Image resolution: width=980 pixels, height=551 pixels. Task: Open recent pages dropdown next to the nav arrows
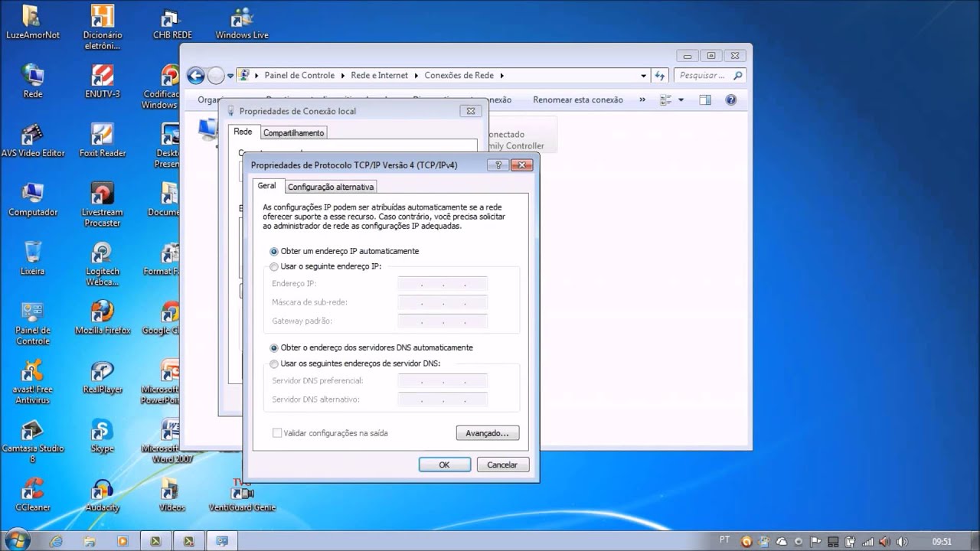pos(230,76)
